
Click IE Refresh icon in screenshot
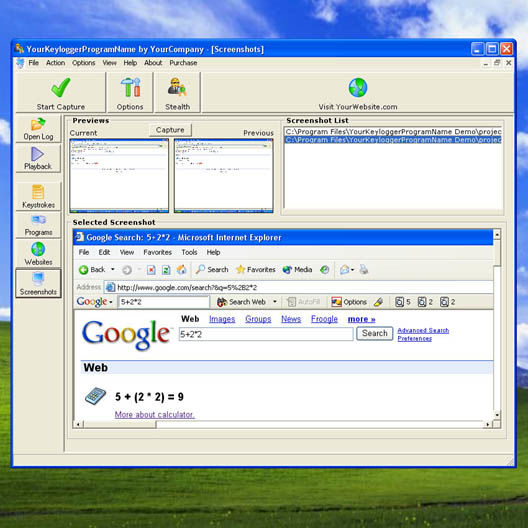166,270
